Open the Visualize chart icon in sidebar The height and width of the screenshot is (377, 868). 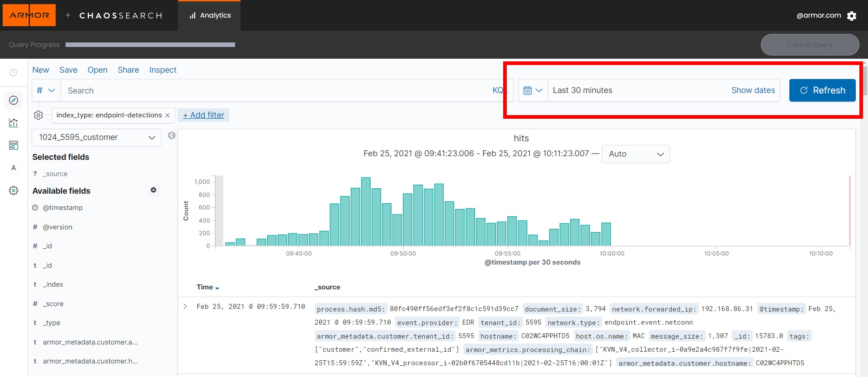[x=14, y=123]
